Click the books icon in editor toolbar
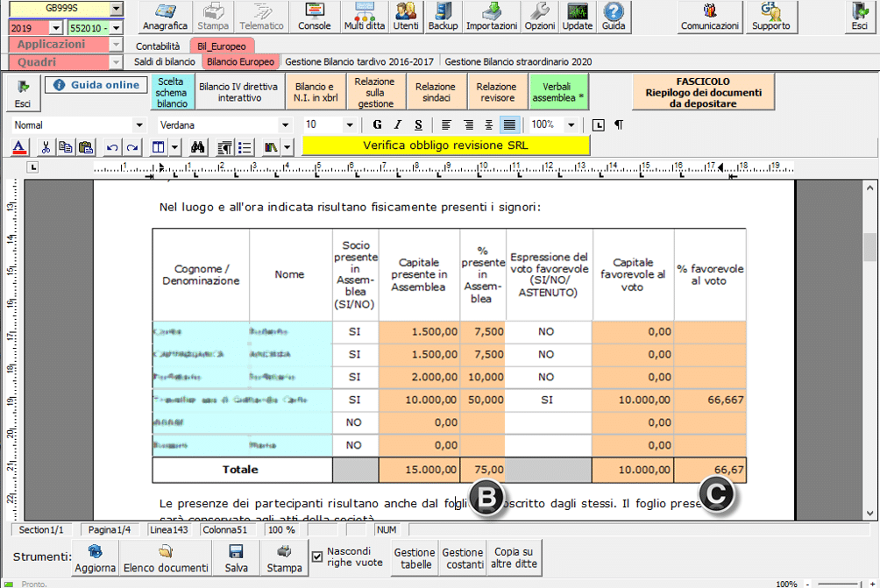Image resolution: width=880 pixels, height=588 pixels. (271, 147)
